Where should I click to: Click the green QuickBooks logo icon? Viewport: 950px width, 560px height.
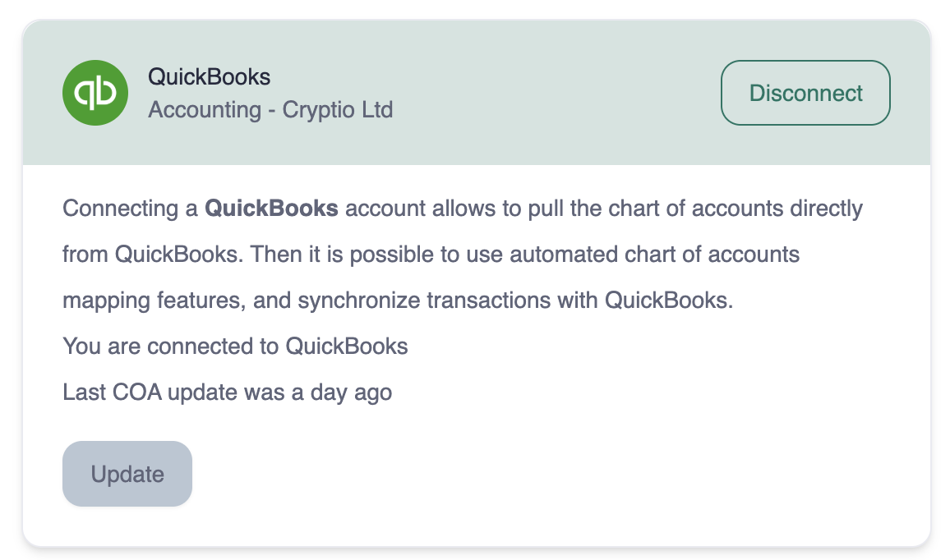[95, 93]
